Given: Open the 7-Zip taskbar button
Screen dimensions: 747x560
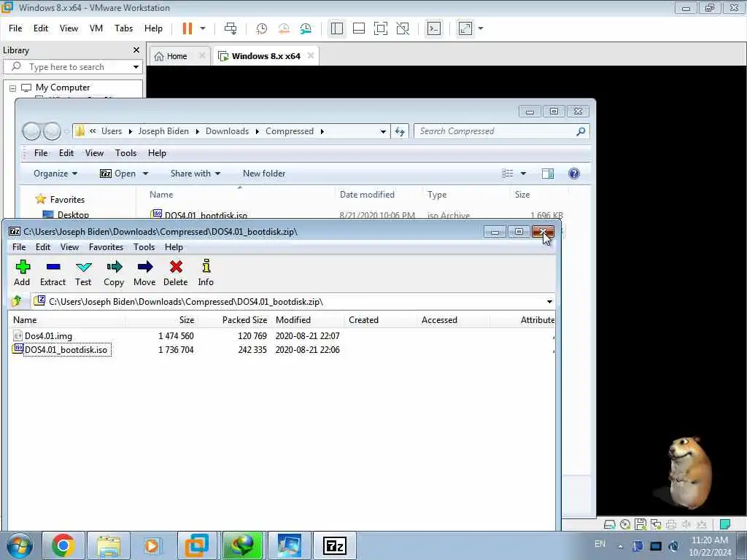Looking at the screenshot, I should click(334, 545).
